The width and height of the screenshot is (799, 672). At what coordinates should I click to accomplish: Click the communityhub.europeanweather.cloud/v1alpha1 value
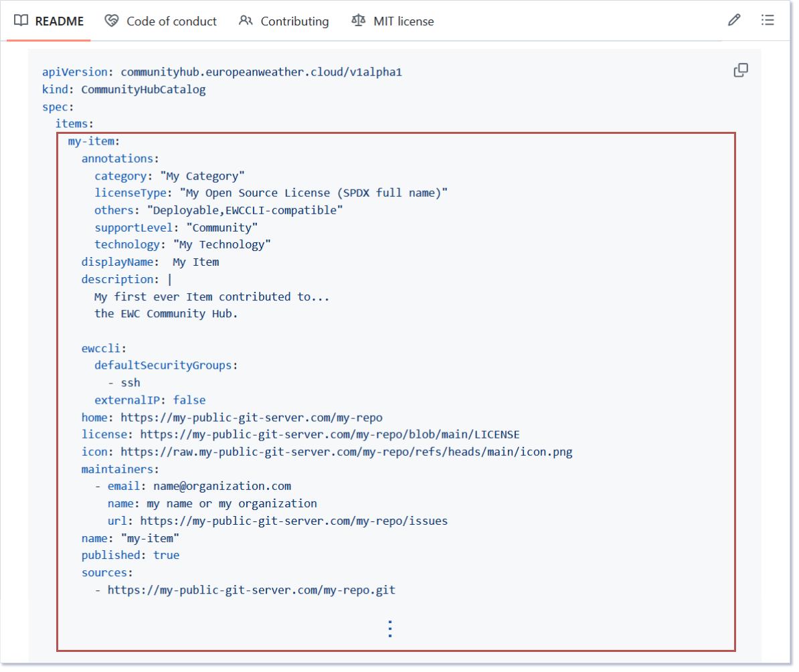[x=261, y=72]
